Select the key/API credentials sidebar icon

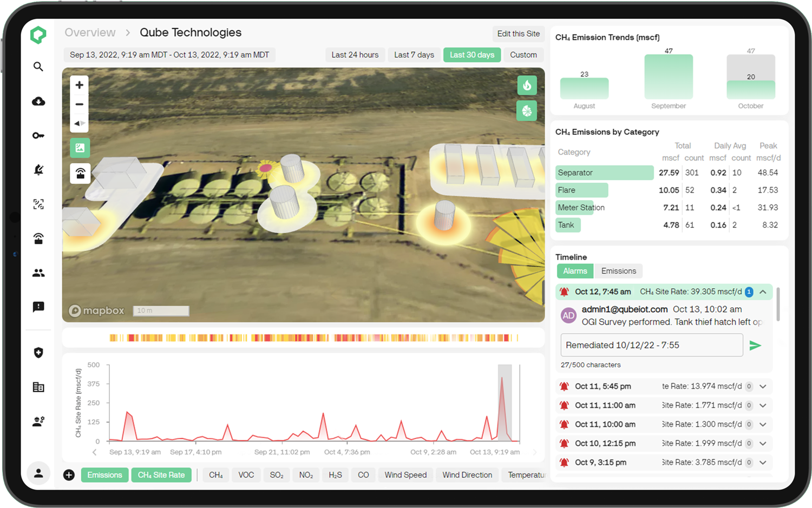point(38,135)
